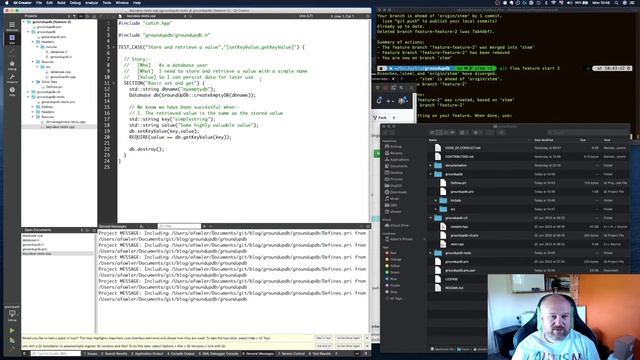Select the Edit mode icon in sidebar

(x=12, y=39)
